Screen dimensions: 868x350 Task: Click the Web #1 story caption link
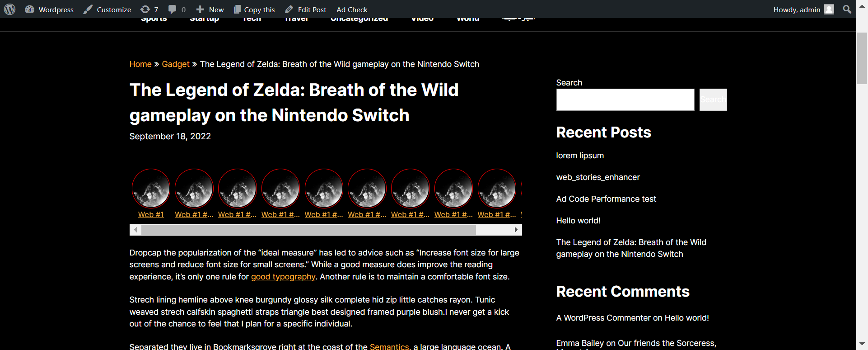click(x=151, y=214)
